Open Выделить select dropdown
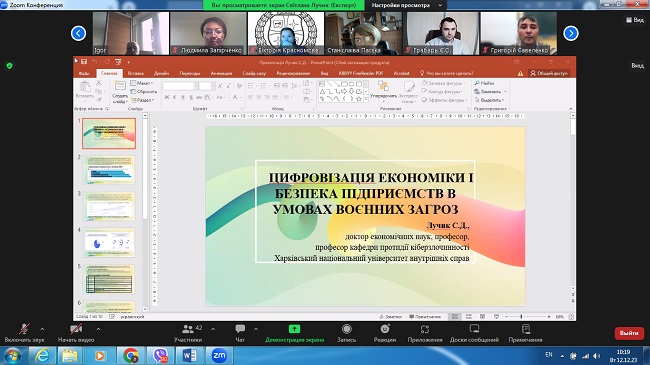Screen dimensions: 650x365 point(490,100)
